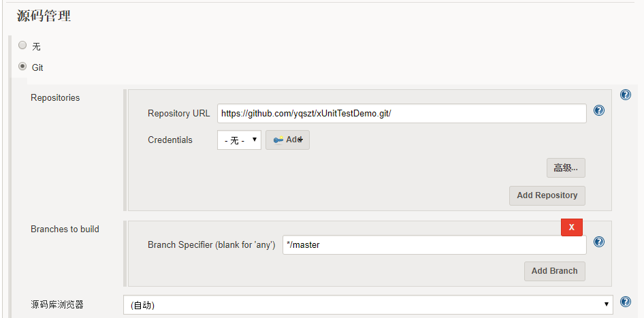
Task: Click the 源码库浏览器 label
Action: [x=57, y=304]
